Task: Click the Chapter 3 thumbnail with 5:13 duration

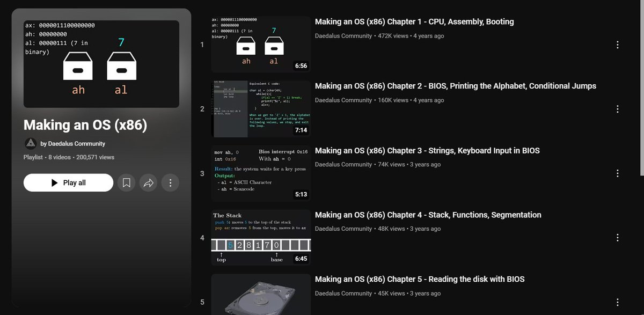Action: tap(261, 173)
